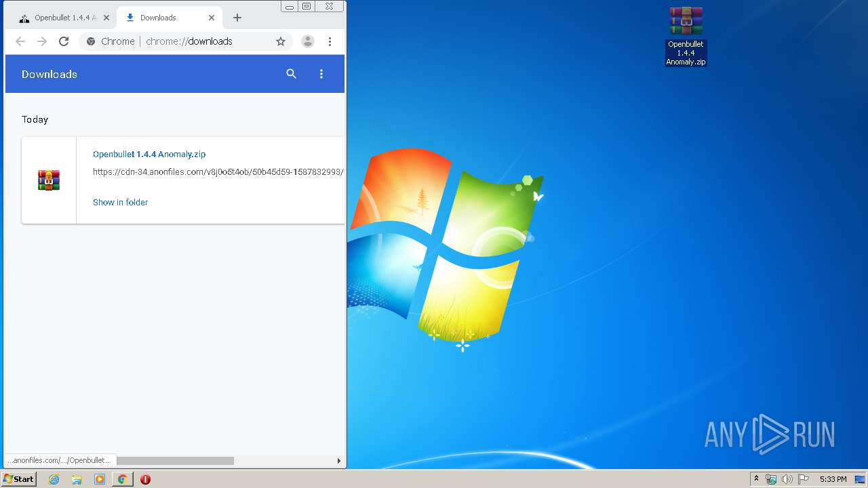Image resolution: width=868 pixels, height=488 pixels.
Task: Open Windows Explorer folder icon in taskbar
Action: coord(77,479)
